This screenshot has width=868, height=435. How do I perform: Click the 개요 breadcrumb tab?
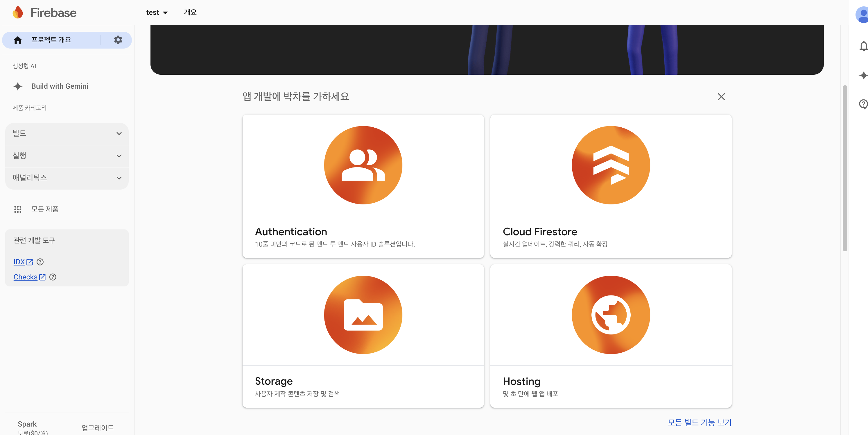(190, 12)
